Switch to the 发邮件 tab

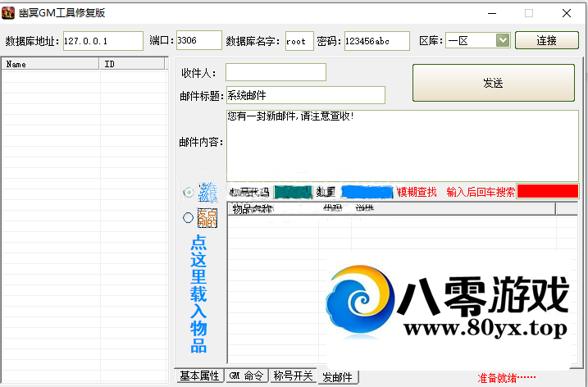(338, 377)
